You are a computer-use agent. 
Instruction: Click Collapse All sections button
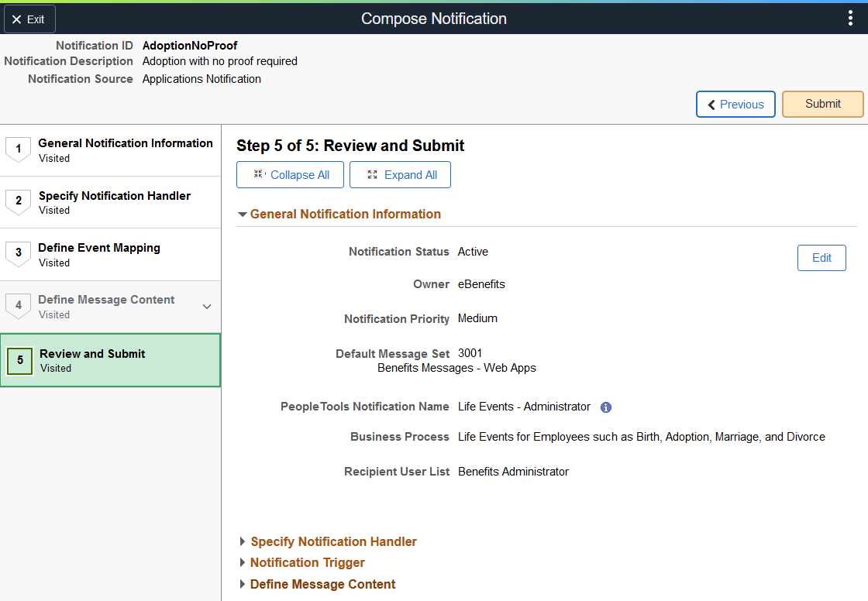(x=290, y=175)
